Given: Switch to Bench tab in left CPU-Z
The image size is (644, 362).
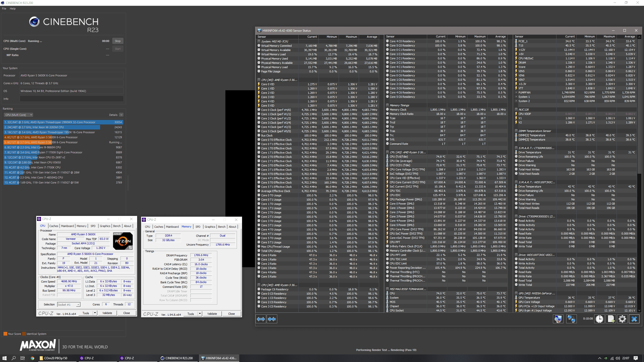Looking at the screenshot, I should (117, 226).
